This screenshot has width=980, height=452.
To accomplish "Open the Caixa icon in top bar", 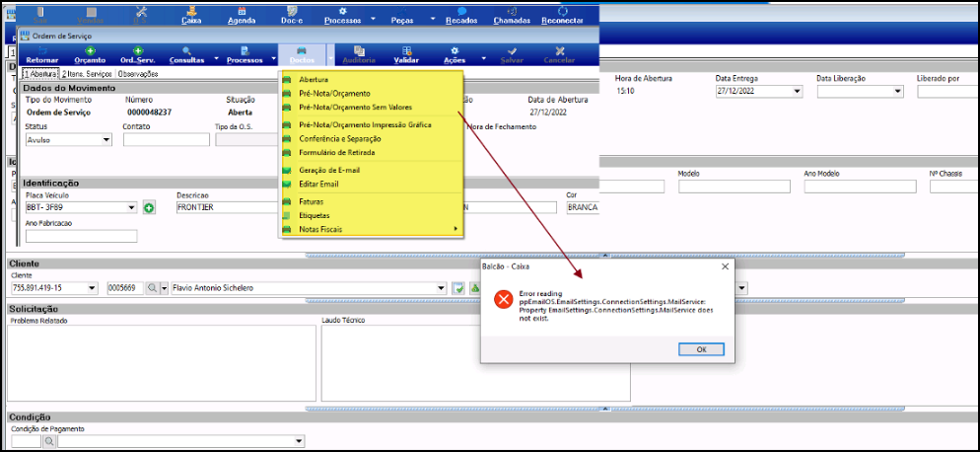I will click(x=192, y=11).
